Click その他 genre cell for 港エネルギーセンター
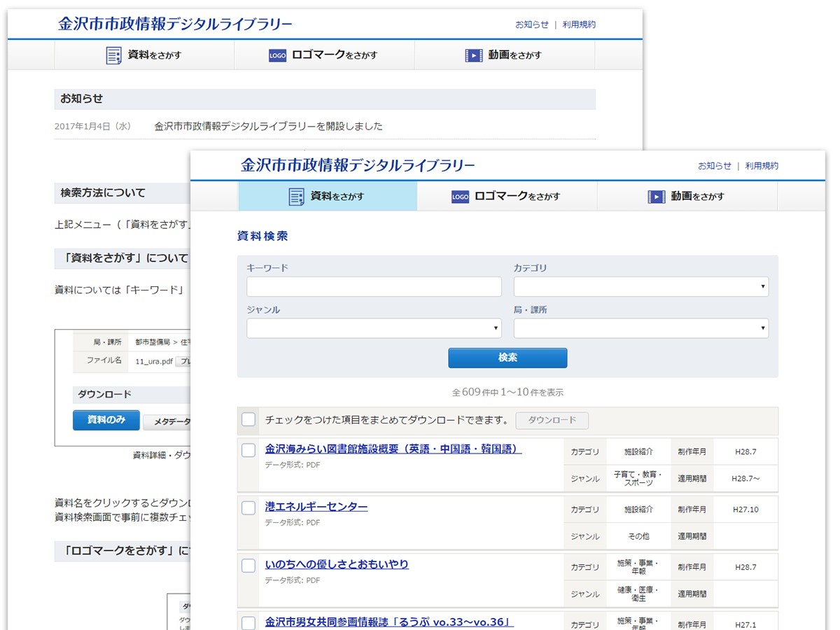840x630 pixels. click(638, 536)
